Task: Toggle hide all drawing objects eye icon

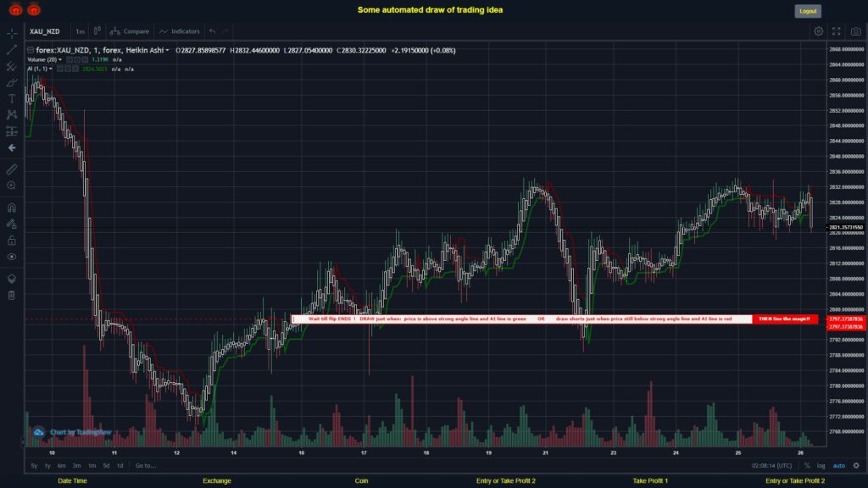Action: coord(12,256)
